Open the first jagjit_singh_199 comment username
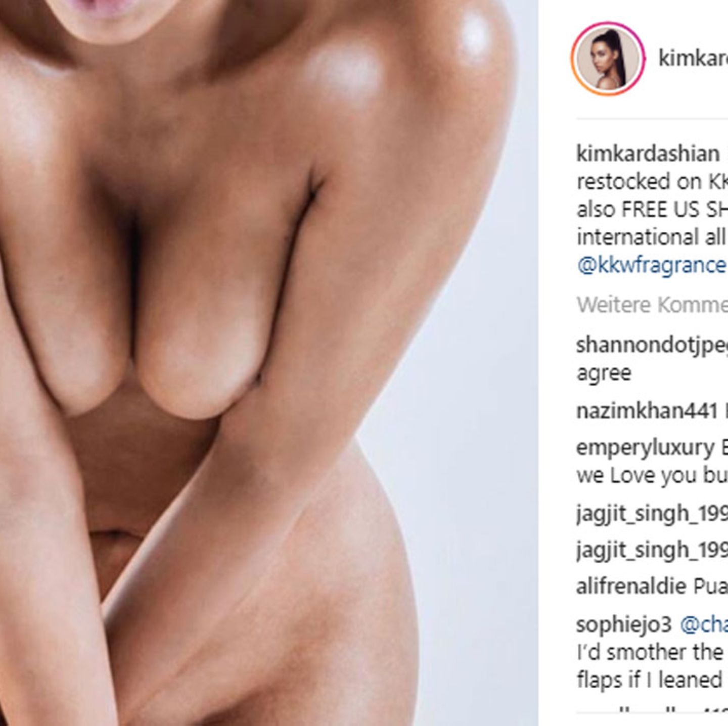 coord(652,514)
